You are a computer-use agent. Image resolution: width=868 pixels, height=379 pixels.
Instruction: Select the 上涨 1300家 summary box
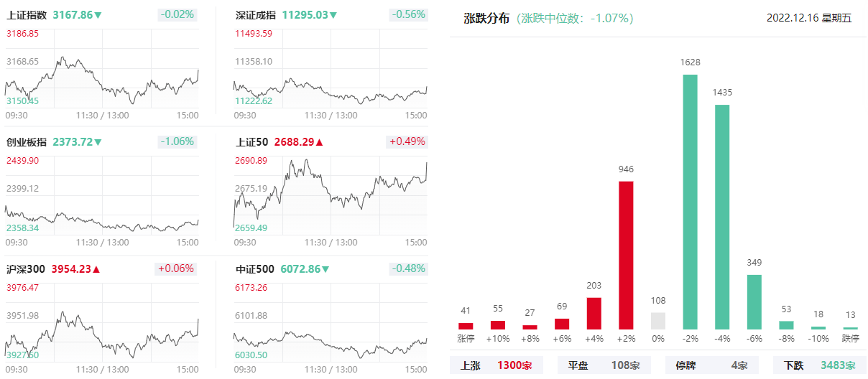click(497, 365)
